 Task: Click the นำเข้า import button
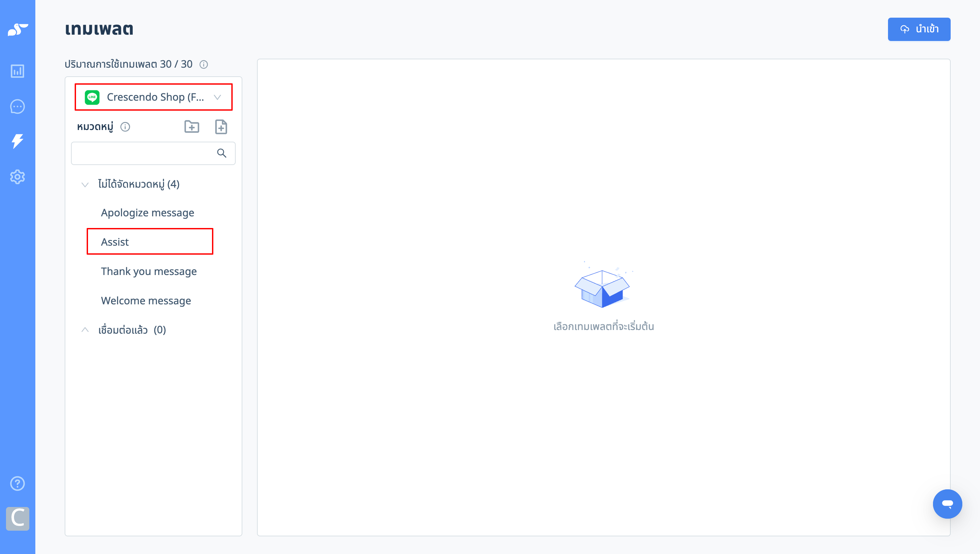[919, 29]
